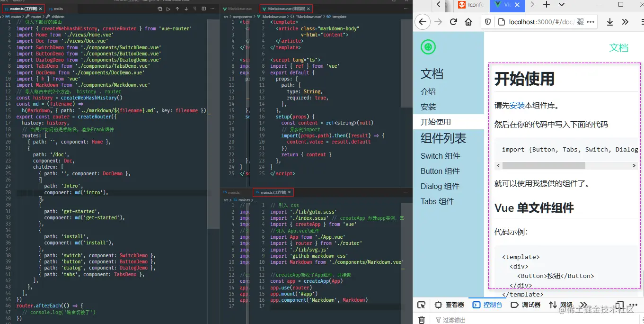
Task: Open the Dialog 组件 sidebar link
Action: (x=440, y=186)
